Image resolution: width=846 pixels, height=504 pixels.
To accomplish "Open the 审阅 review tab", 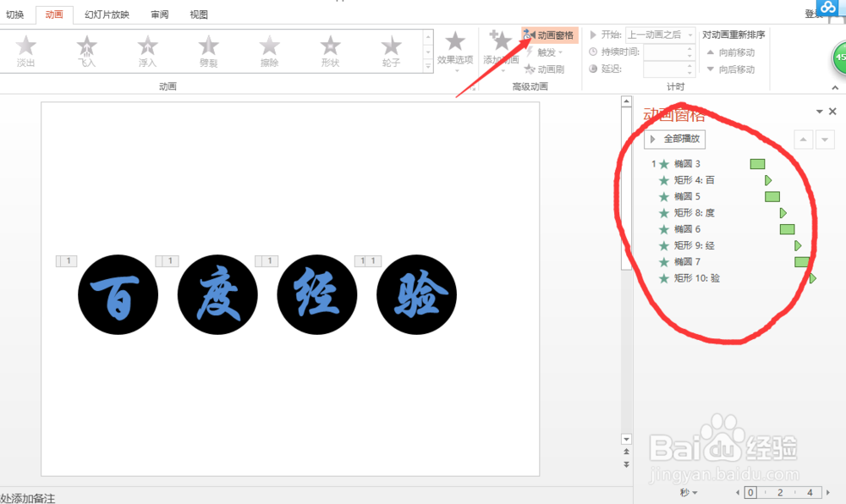I will point(159,14).
